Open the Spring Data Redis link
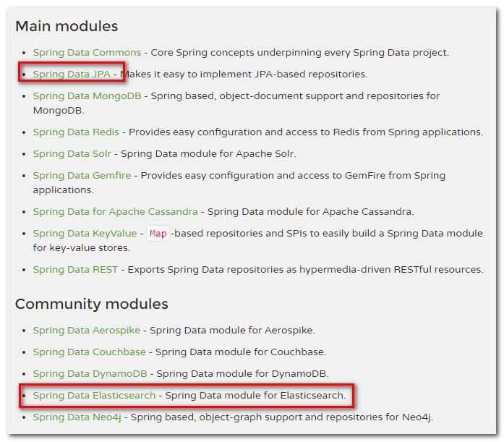The width and height of the screenshot is (504, 442). click(76, 132)
